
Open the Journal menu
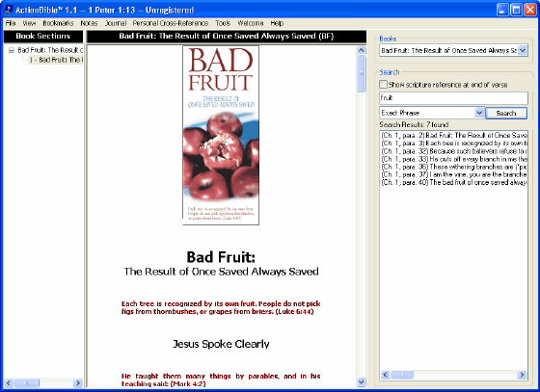116,23
